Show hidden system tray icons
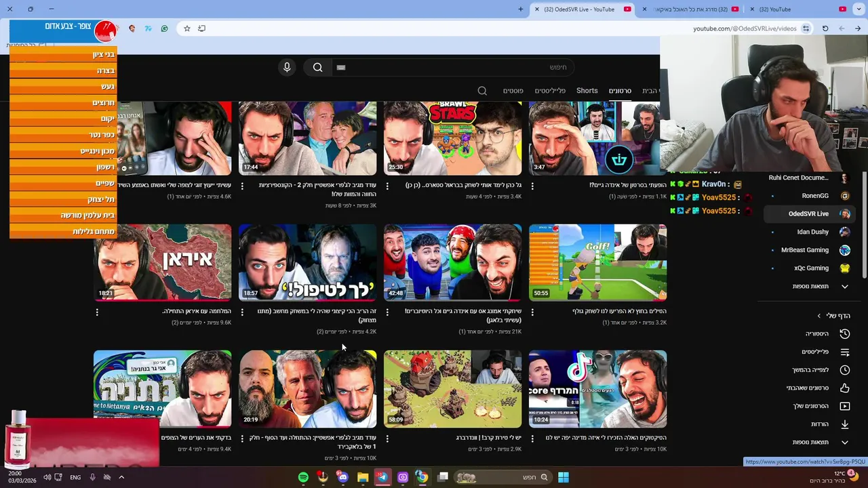The width and height of the screenshot is (868, 488). [x=121, y=477]
